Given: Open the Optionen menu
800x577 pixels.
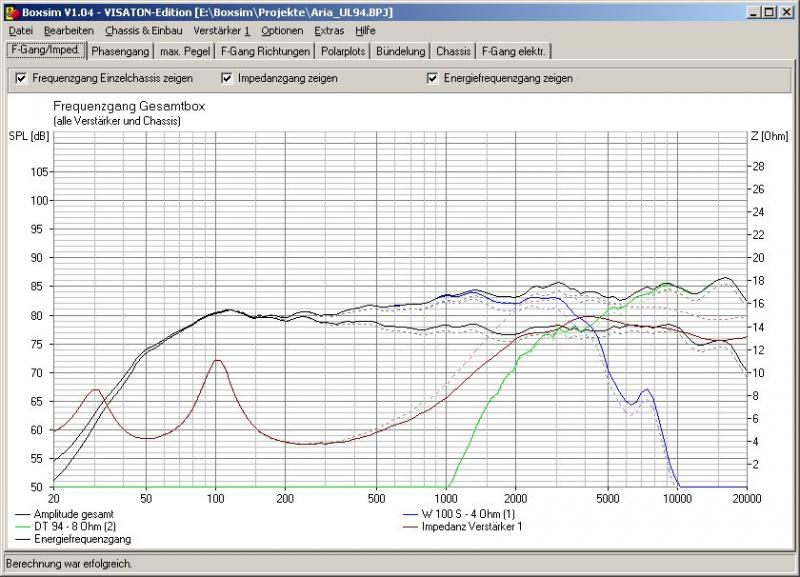Looking at the screenshot, I should pos(282,30).
